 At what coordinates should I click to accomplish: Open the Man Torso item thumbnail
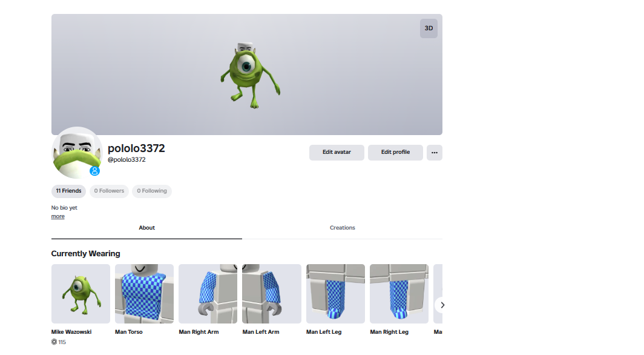(144, 294)
